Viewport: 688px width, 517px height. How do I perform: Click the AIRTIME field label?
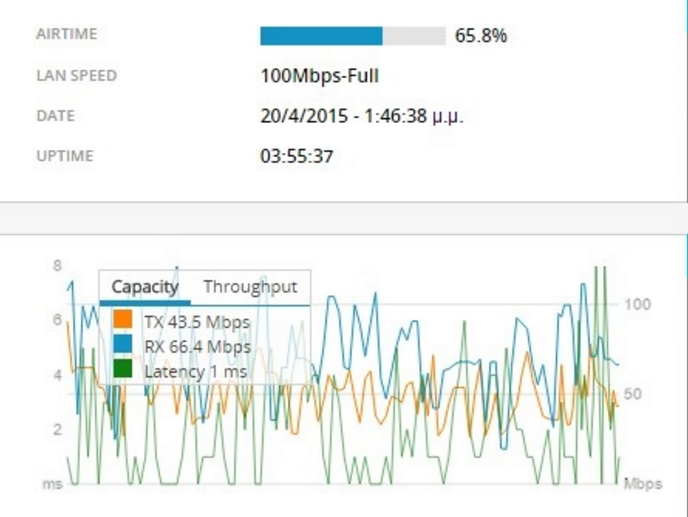[65, 35]
